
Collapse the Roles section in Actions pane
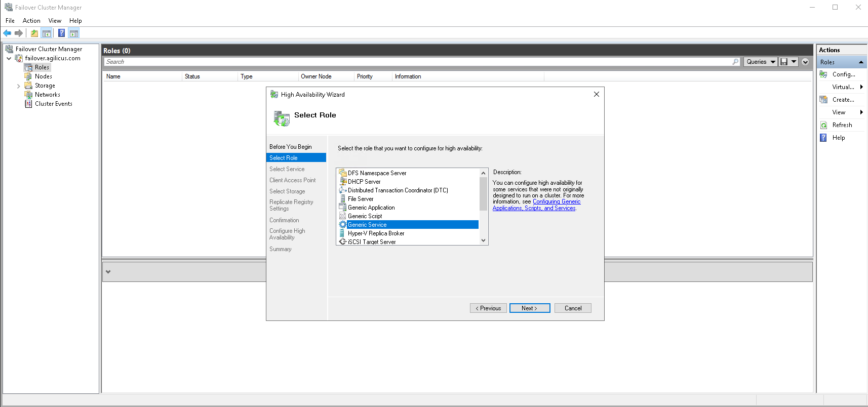click(860, 62)
